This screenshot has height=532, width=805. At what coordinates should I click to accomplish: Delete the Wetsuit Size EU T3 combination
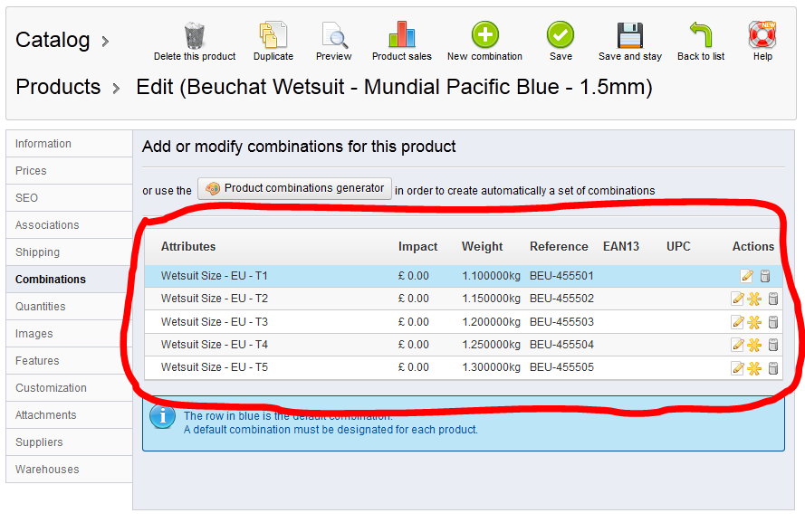pyautogui.click(x=773, y=322)
